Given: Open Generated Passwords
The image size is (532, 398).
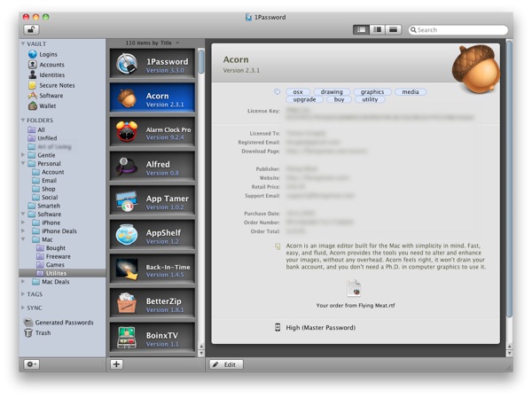Looking at the screenshot, I should point(59,323).
